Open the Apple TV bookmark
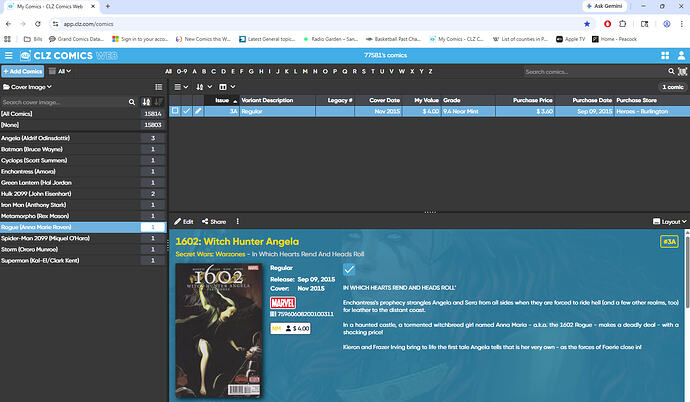Image resolution: width=690 pixels, height=402 pixels. click(571, 39)
